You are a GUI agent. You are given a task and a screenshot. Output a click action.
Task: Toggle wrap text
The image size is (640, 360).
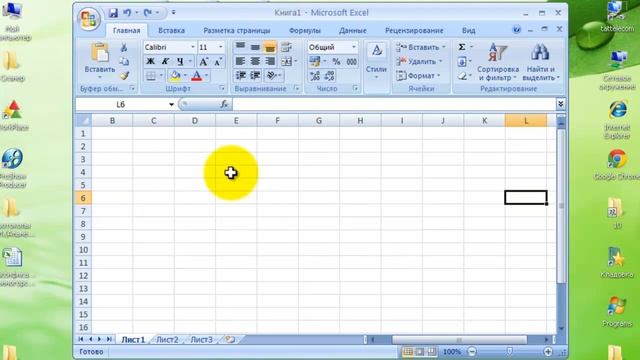click(x=286, y=47)
